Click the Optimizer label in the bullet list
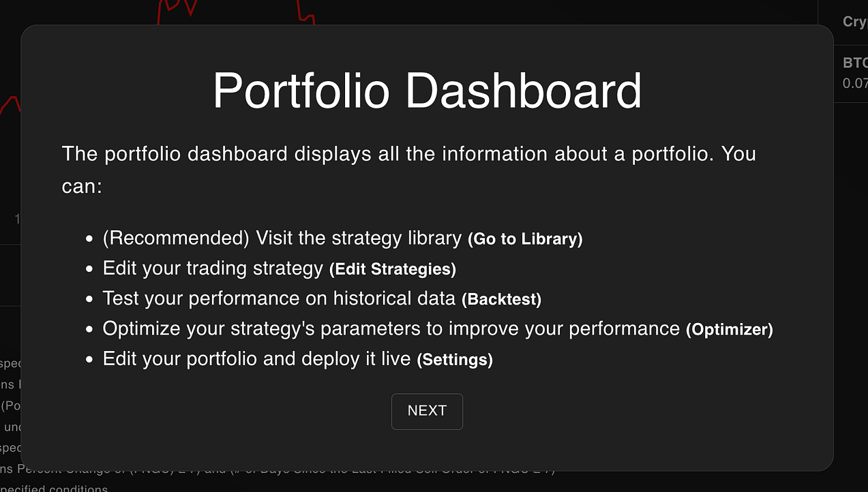Image resolution: width=868 pixels, height=492 pixels. (x=729, y=329)
